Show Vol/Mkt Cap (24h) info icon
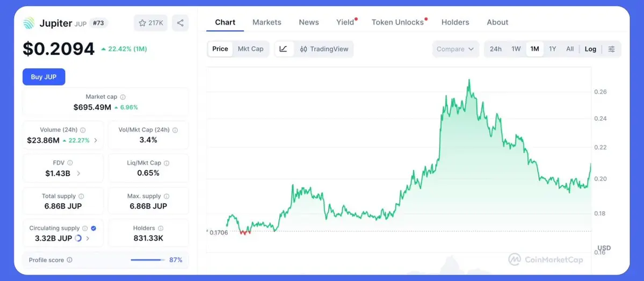 click(x=175, y=130)
